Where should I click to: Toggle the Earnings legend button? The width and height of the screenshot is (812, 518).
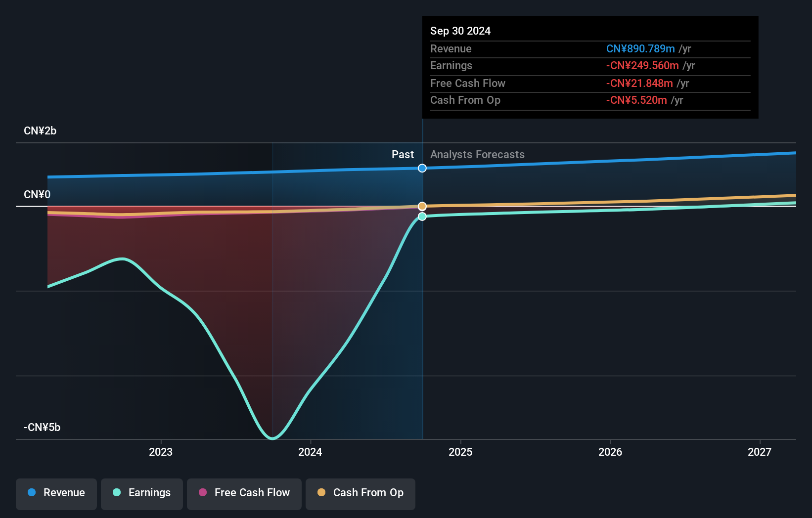click(x=142, y=494)
